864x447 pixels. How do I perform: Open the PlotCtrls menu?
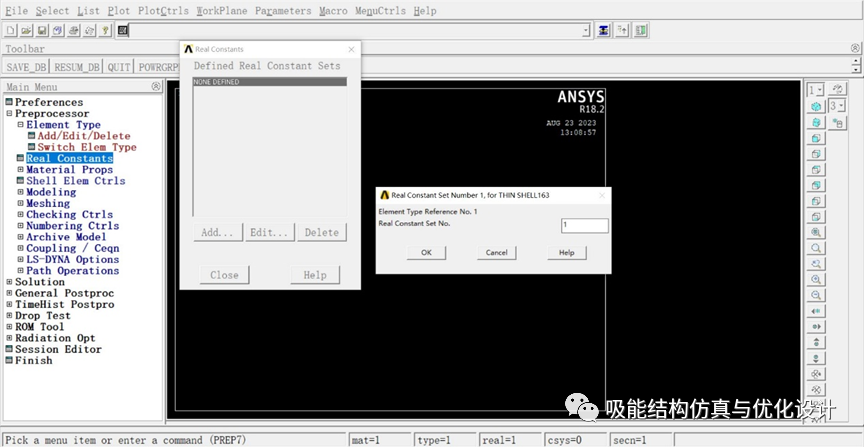[163, 10]
